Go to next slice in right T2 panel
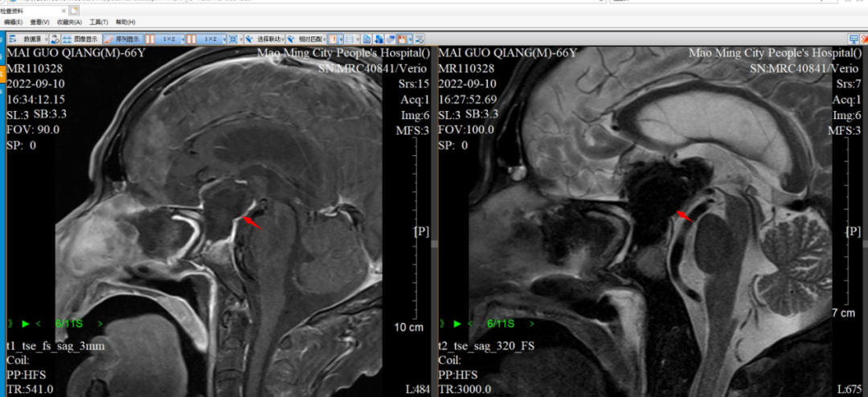Image resolution: width=868 pixels, height=397 pixels. 530,324
